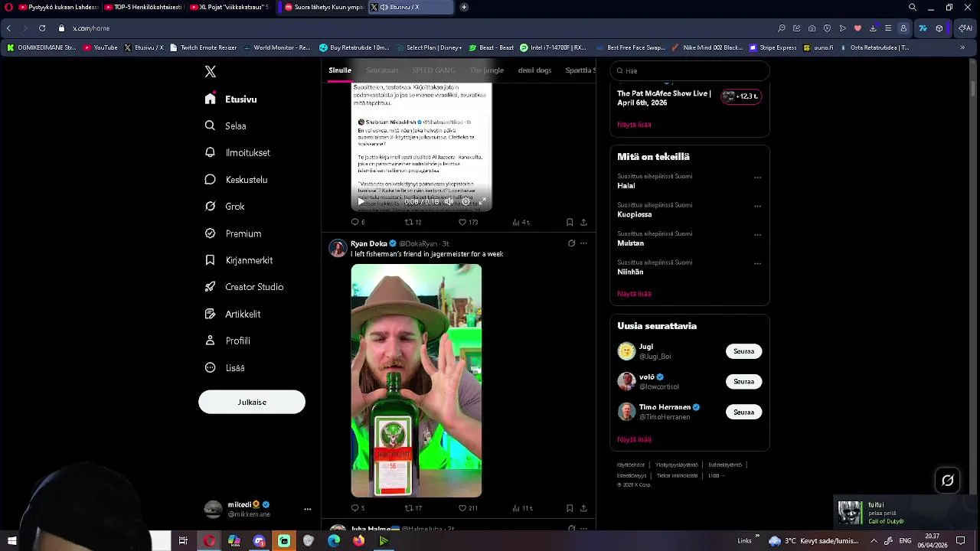Expand top post video to fullscreen

(482, 201)
